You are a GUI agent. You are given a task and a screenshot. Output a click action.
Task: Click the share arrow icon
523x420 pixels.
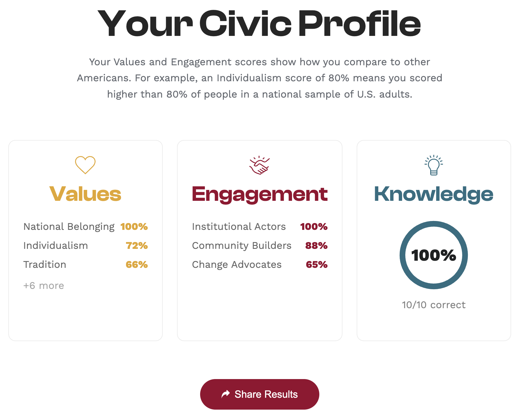tap(226, 394)
